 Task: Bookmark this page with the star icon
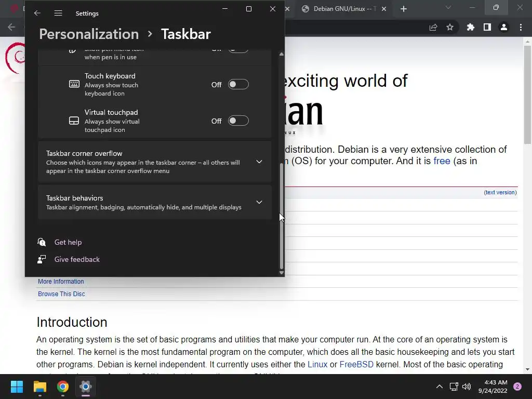[450, 27]
